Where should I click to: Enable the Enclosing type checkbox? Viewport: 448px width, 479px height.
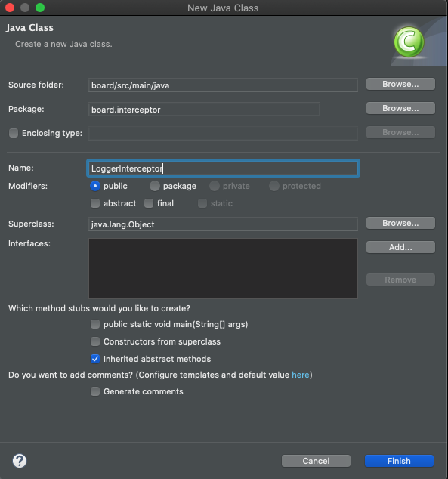point(14,133)
